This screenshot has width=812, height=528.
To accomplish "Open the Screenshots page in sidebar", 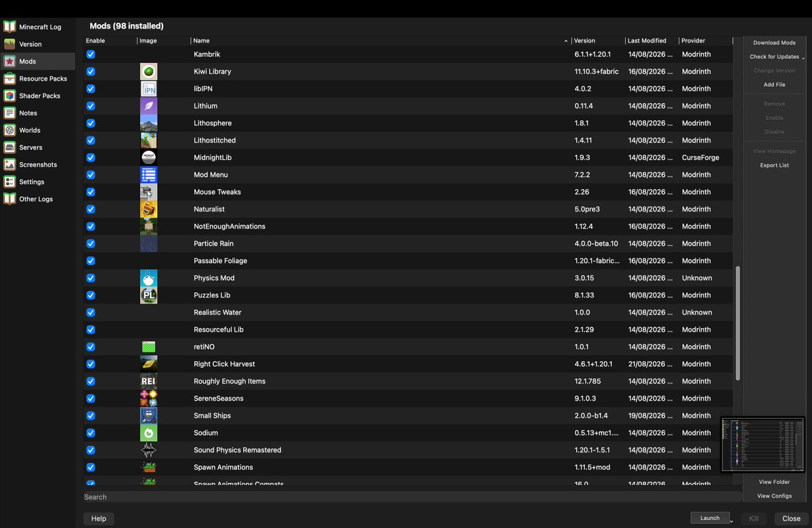I will point(38,164).
